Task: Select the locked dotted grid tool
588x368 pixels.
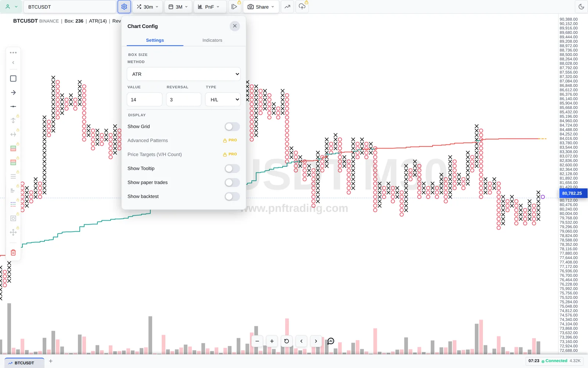Action: [x=13, y=204]
